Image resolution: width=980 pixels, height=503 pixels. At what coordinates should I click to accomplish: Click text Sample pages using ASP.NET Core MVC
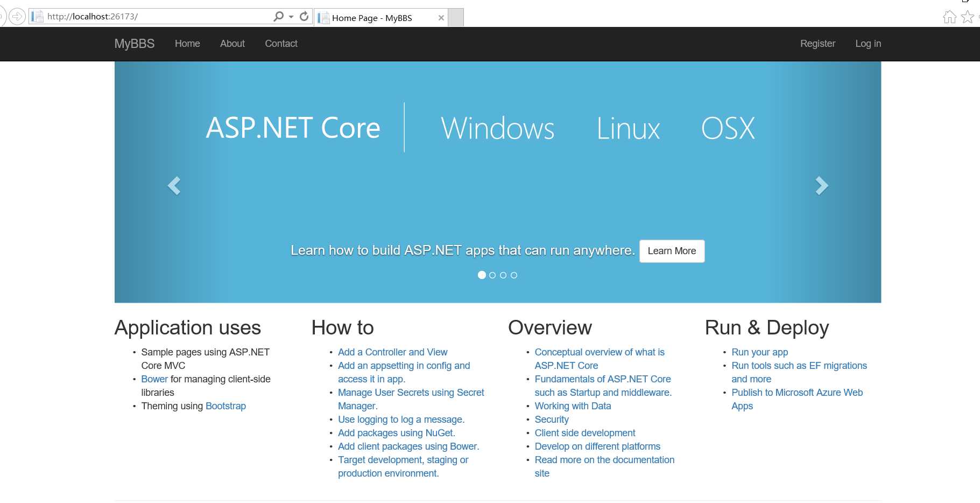click(205, 359)
